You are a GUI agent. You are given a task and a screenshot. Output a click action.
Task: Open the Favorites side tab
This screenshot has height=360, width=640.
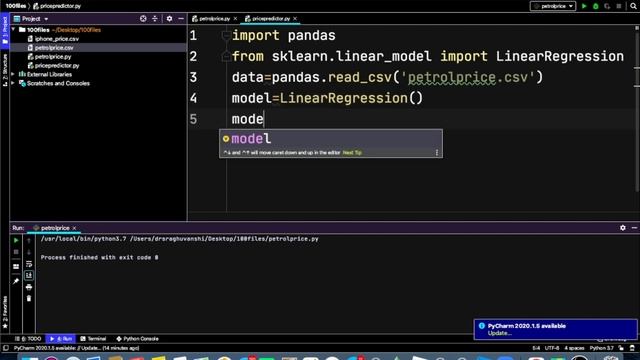coord(5,312)
